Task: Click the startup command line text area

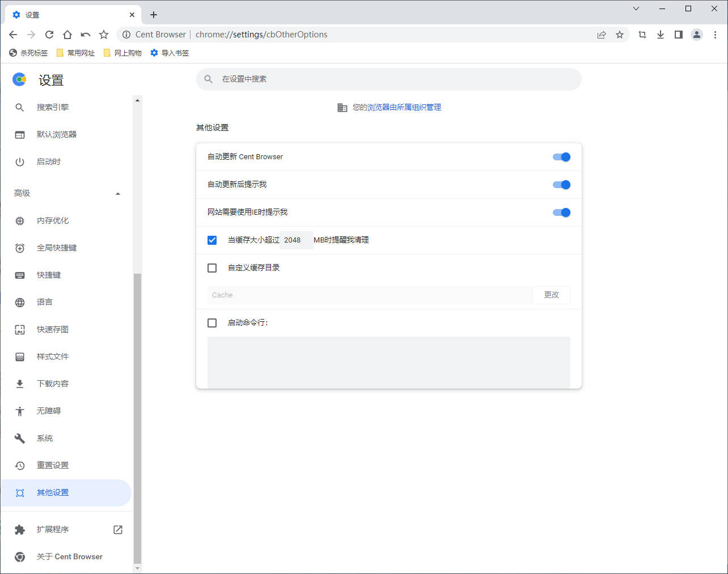Action: [389, 363]
